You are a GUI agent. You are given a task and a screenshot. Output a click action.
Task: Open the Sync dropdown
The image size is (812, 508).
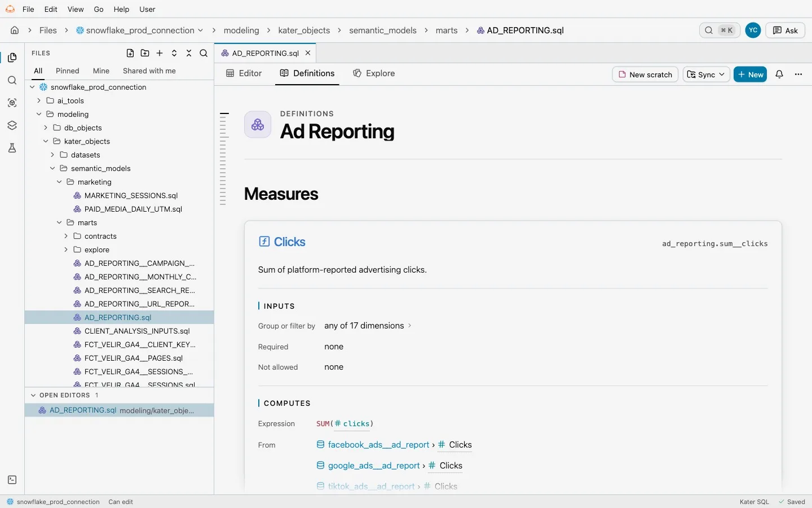[x=707, y=75]
